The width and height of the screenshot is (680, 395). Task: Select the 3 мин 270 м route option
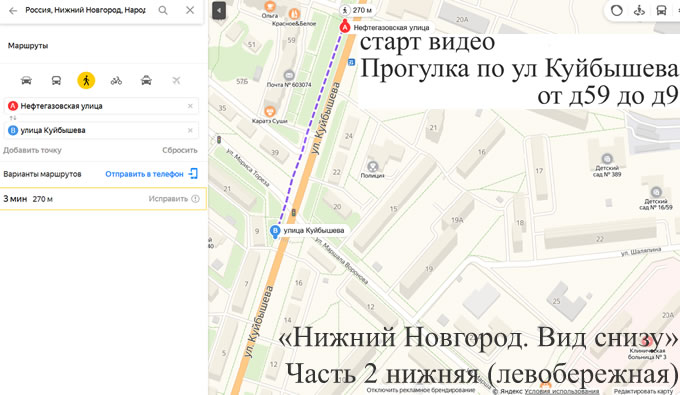[103, 199]
